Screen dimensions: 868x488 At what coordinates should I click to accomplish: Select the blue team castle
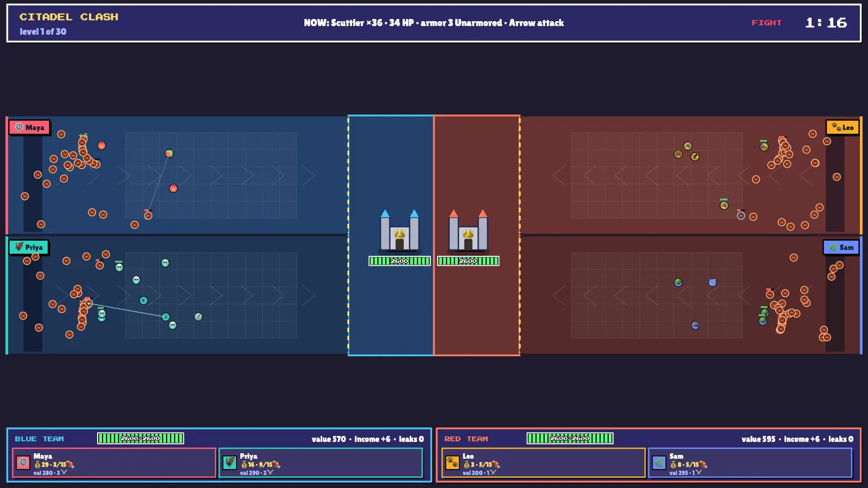[x=399, y=230]
